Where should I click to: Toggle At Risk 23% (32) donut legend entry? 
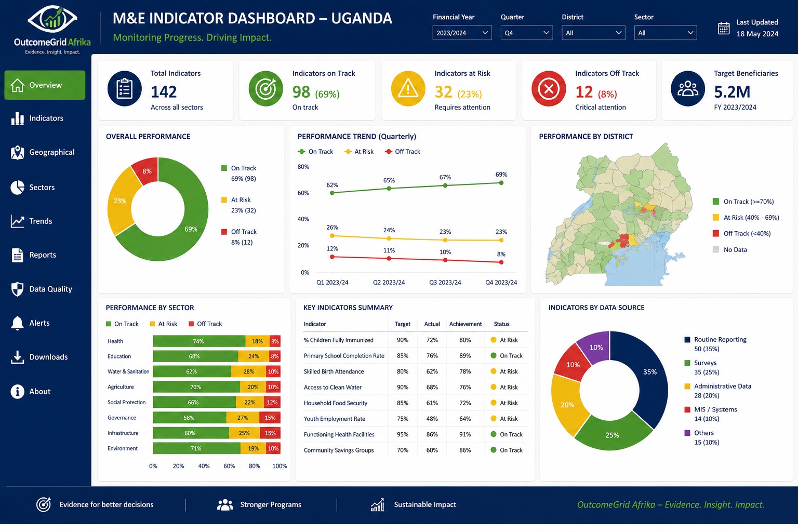pos(239,205)
